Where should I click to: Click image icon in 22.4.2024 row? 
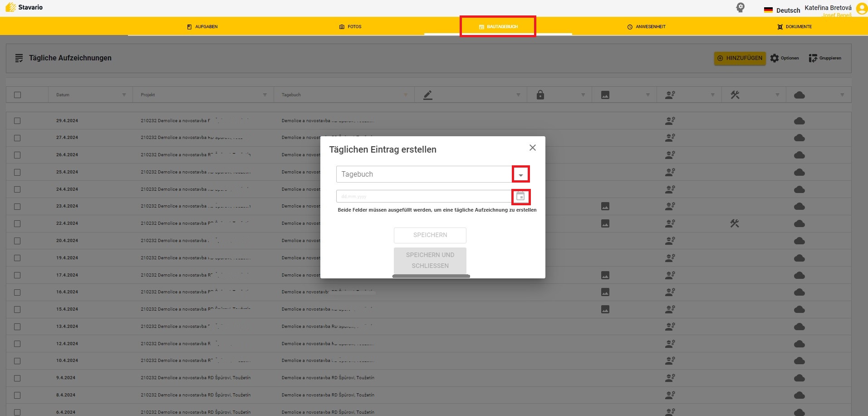click(x=605, y=223)
